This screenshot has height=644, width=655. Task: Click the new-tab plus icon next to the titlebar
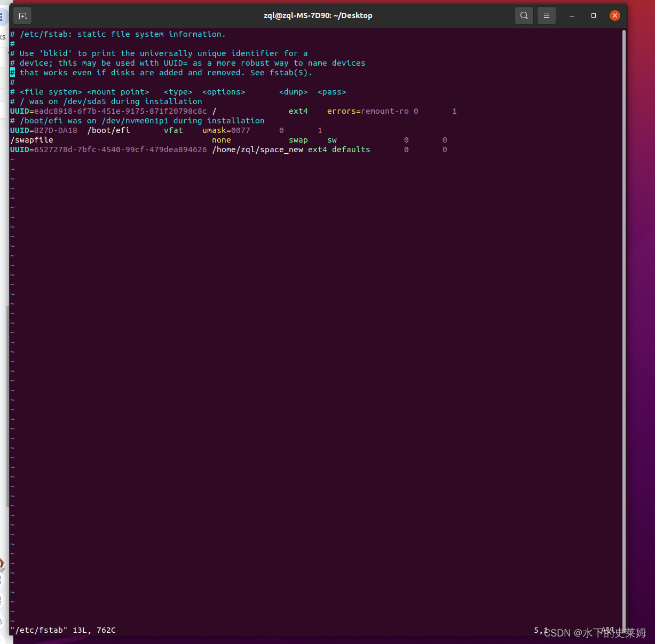point(22,15)
